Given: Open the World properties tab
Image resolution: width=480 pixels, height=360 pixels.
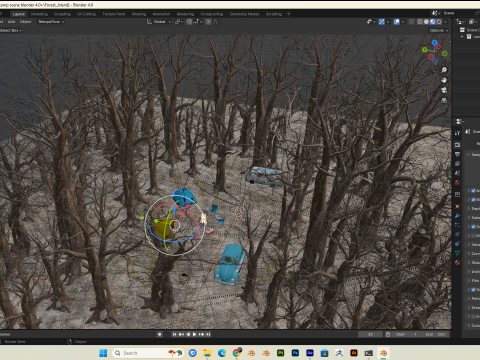Looking at the screenshot, I should tap(457, 182).
